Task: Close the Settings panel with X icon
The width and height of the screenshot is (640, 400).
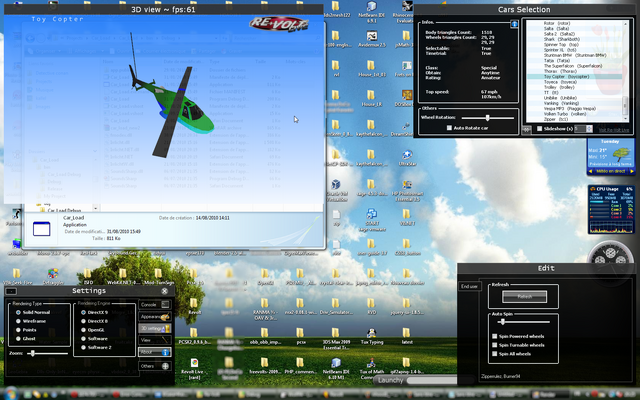Action: (164, 291)
